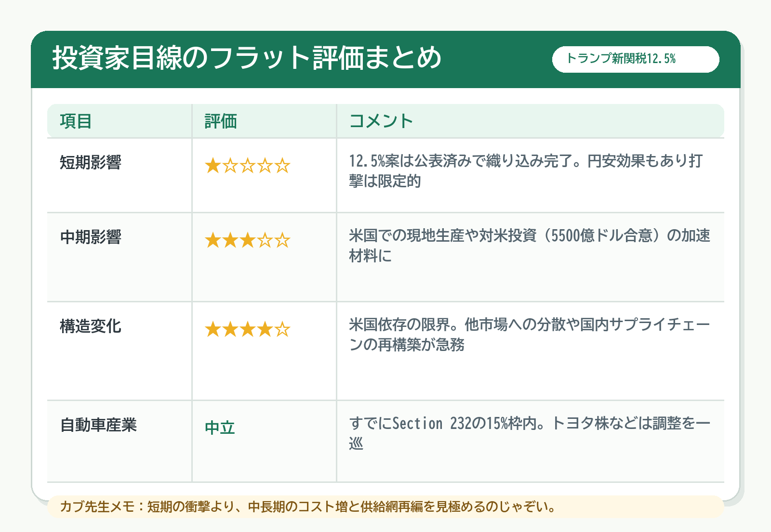Click the last empty star in 構造変化 row
The height and width of the screenshot is (532, 771).
pyautogui.click(x=282, y=330)
